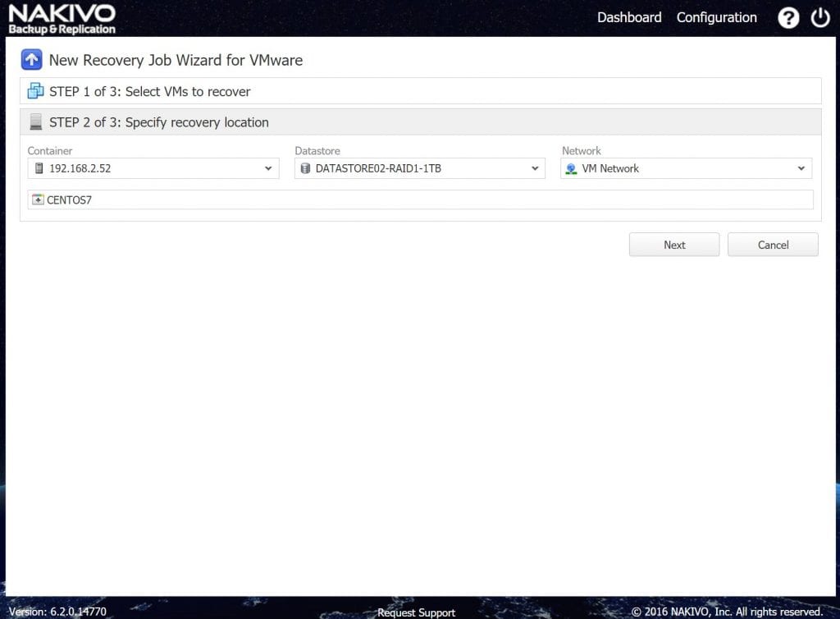
Task: Open the Network dropdown menu
Action: pyautogui.click(x=801, y=168)
